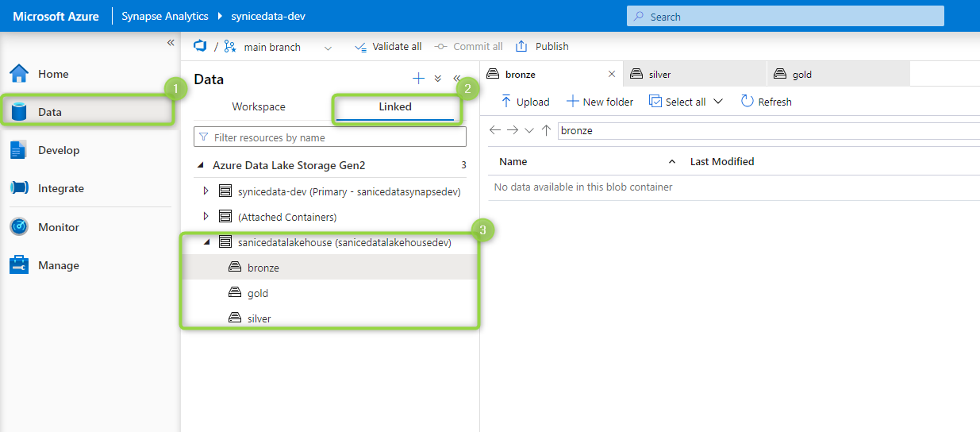The image size is (980, 432).
Task: Switch to the Workspace tab
Action: [x=259, y=106]
